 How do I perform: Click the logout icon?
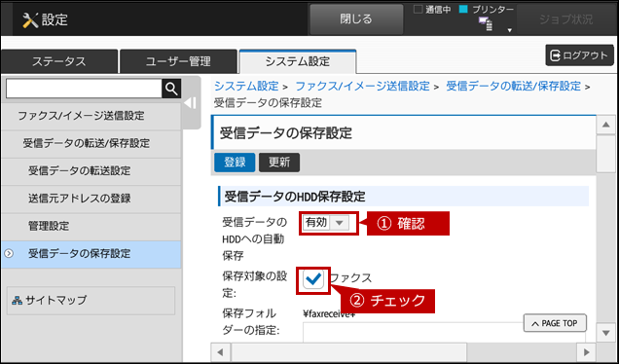(555, 55)
